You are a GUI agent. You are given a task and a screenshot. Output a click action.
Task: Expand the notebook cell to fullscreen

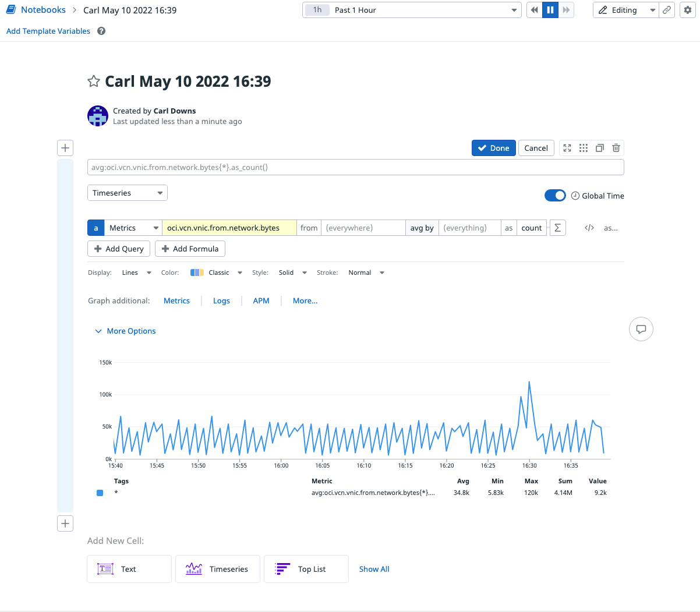click(567, 148)
